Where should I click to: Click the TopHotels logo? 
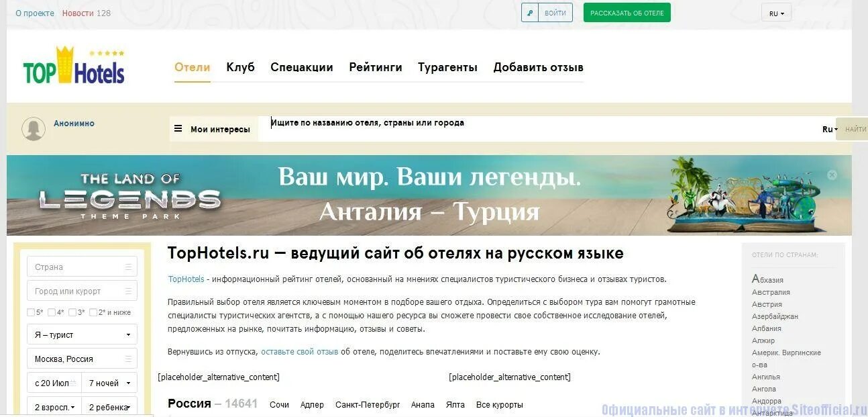click(x=74, y=66)
